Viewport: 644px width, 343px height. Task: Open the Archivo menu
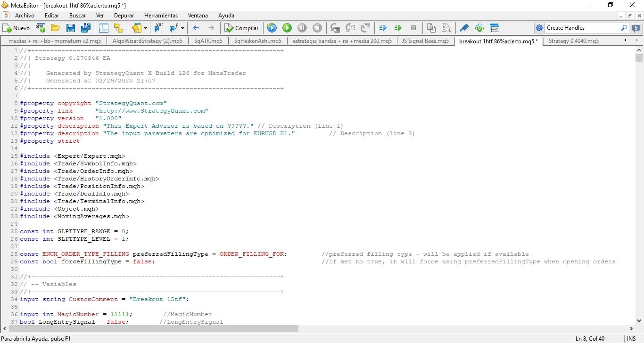(x=25, y=16)
